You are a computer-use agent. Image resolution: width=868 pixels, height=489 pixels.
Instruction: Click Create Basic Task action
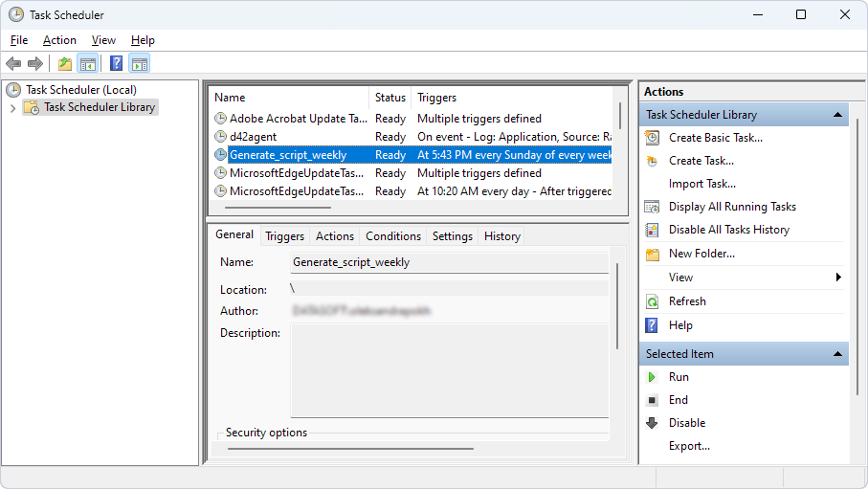[x=715, y=138]
